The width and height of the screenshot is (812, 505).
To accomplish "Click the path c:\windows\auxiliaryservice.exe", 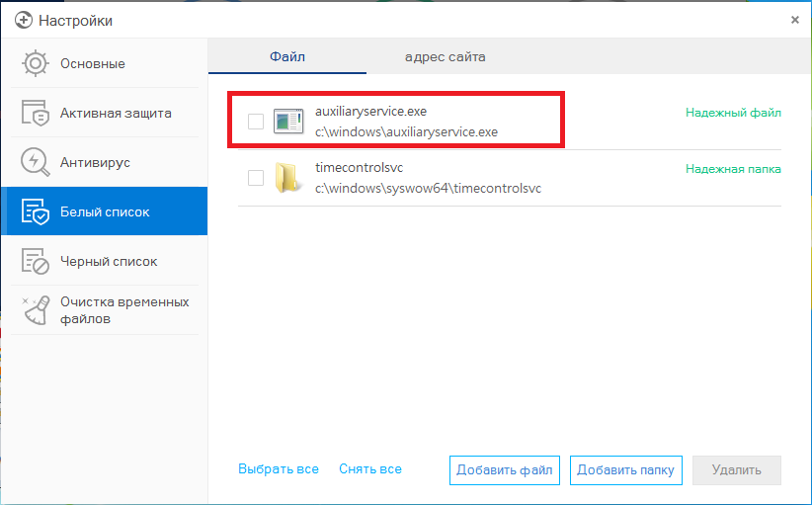I will (407, 132).
